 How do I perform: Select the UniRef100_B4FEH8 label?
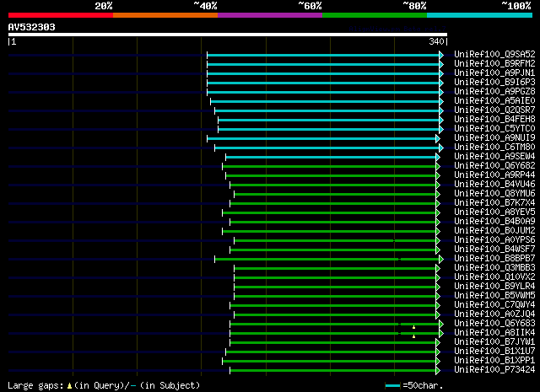[494, 120]
